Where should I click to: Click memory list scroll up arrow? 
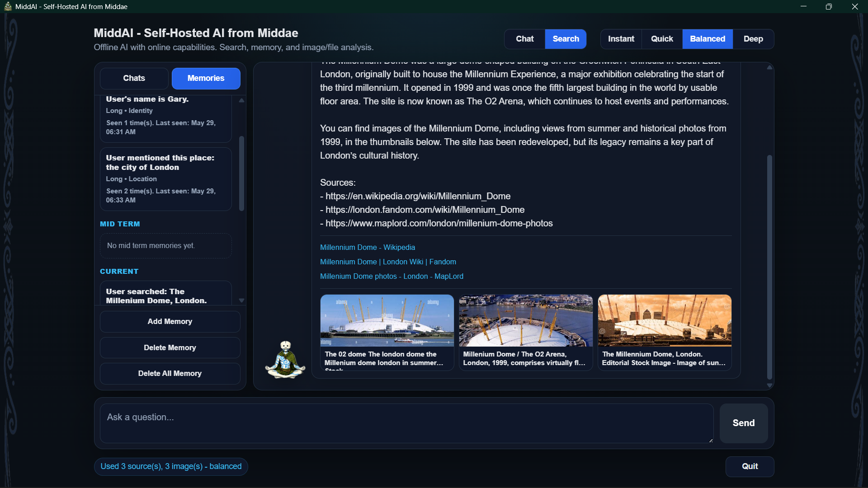[242, 100]
